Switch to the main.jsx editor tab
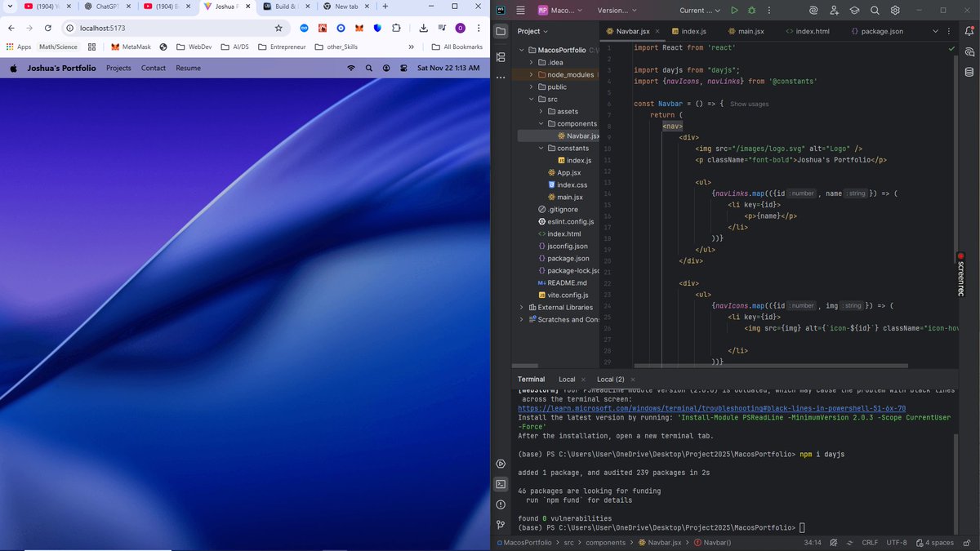 tap(751, 31)
